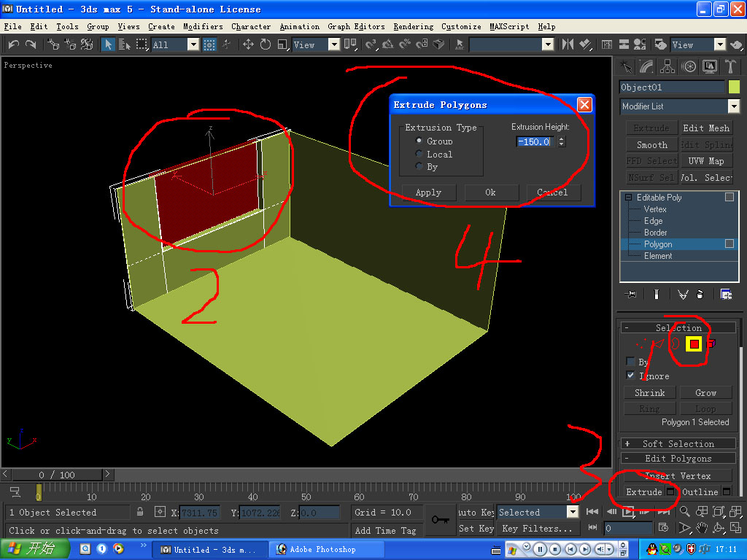747x560 pixels.
Task: Click the Mirror Selected Objects icon
Action: [568, 44]
